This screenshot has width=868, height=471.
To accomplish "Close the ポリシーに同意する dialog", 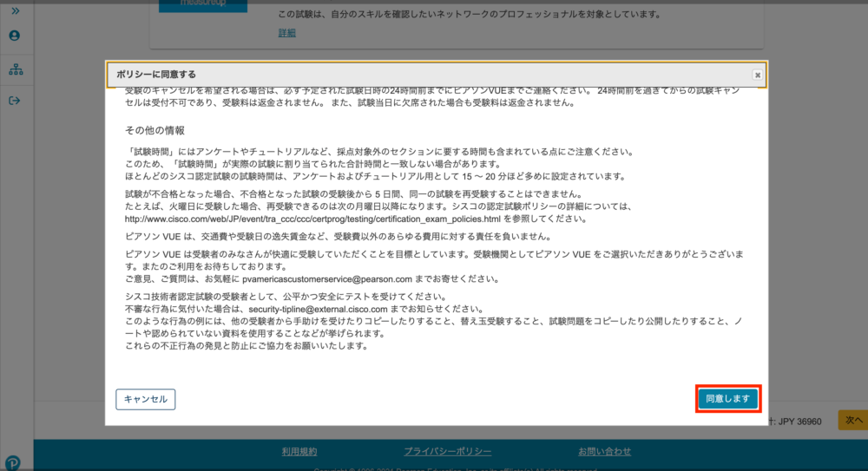I will pyautogui.click(x=757, y=75).
